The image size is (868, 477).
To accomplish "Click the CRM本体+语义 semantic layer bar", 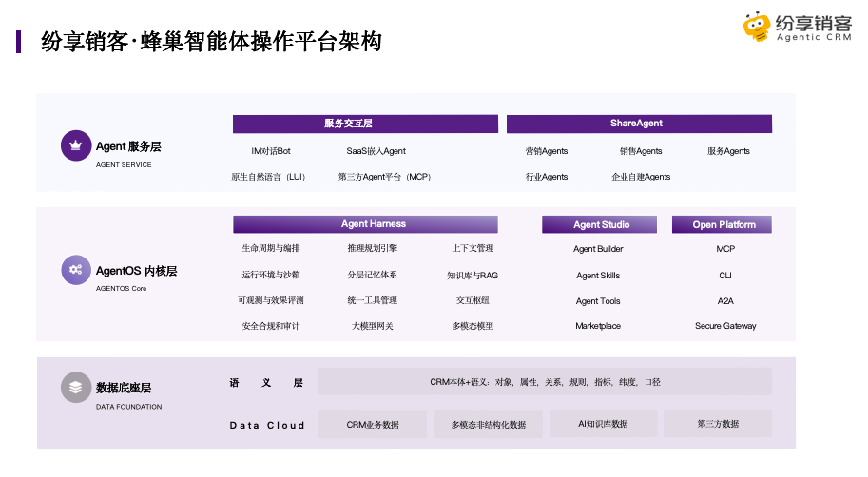I will 546,382.
